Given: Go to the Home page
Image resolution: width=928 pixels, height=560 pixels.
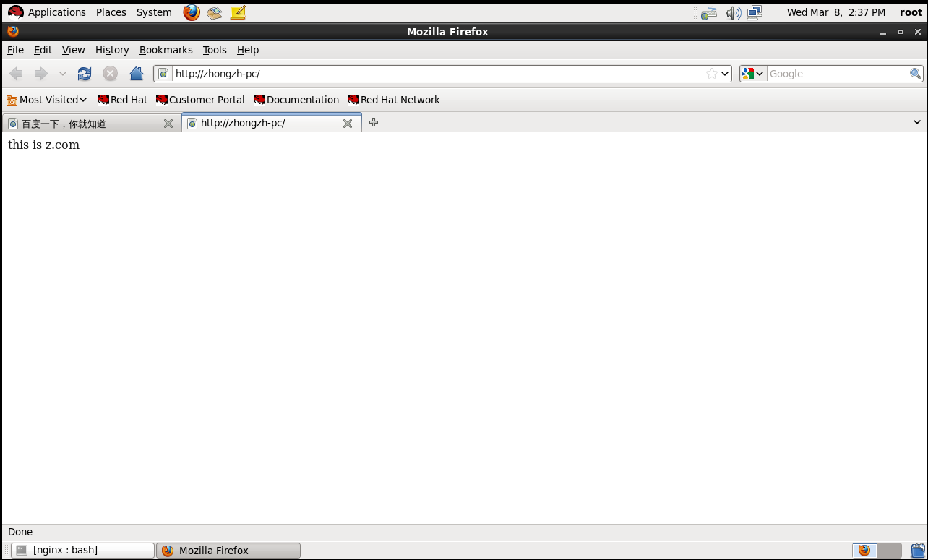Looking at the screenshot, I should (137, 74).
